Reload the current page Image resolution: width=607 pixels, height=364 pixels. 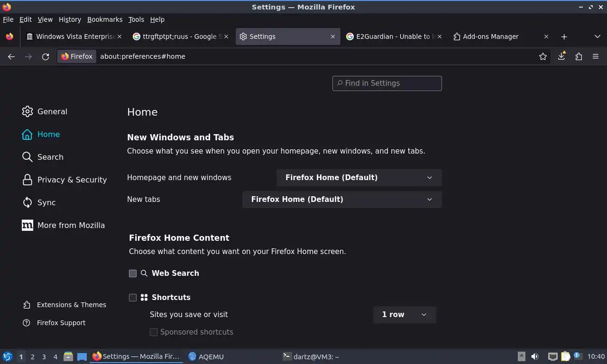click(46, 56)
